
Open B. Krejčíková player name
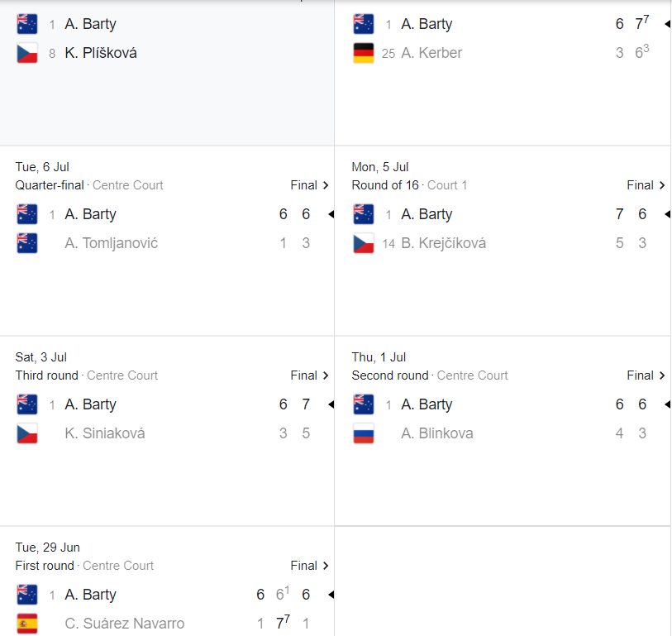[443, 243]
